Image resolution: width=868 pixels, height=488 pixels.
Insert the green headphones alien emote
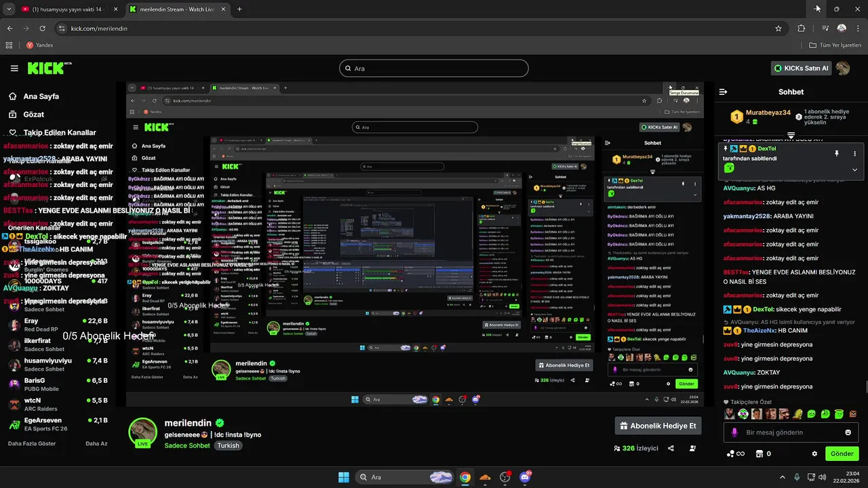(x=743, y=414)
